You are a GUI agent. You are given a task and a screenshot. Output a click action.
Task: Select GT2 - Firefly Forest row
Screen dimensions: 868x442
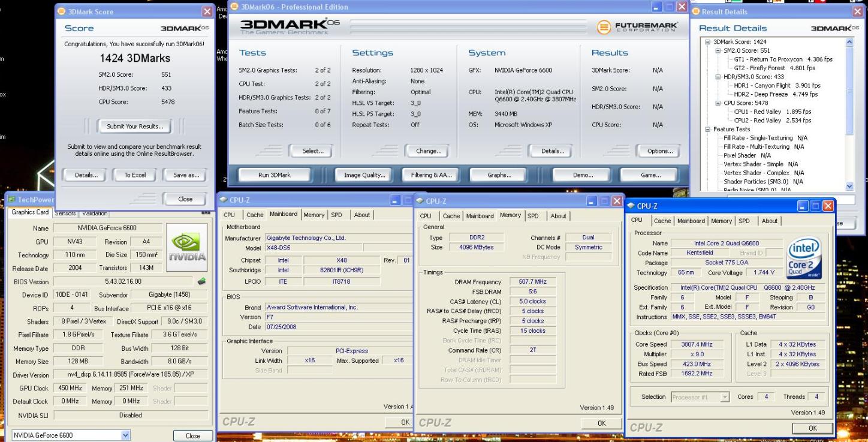[774, 68]
